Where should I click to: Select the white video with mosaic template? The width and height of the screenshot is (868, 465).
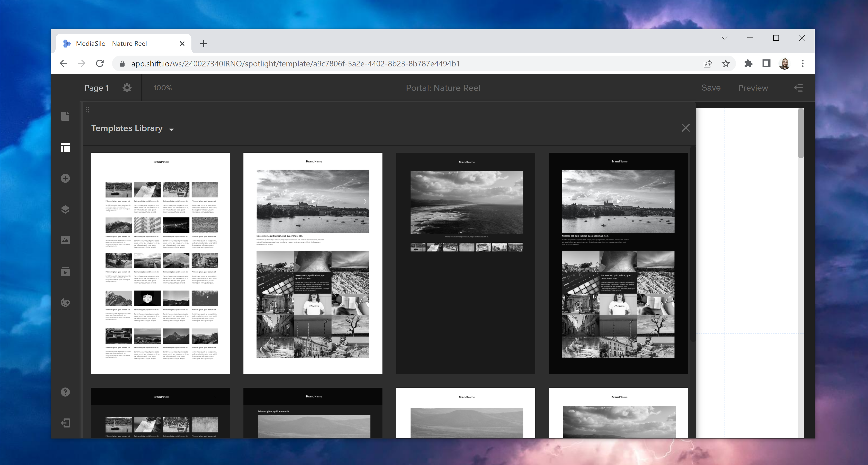point(313,263)
